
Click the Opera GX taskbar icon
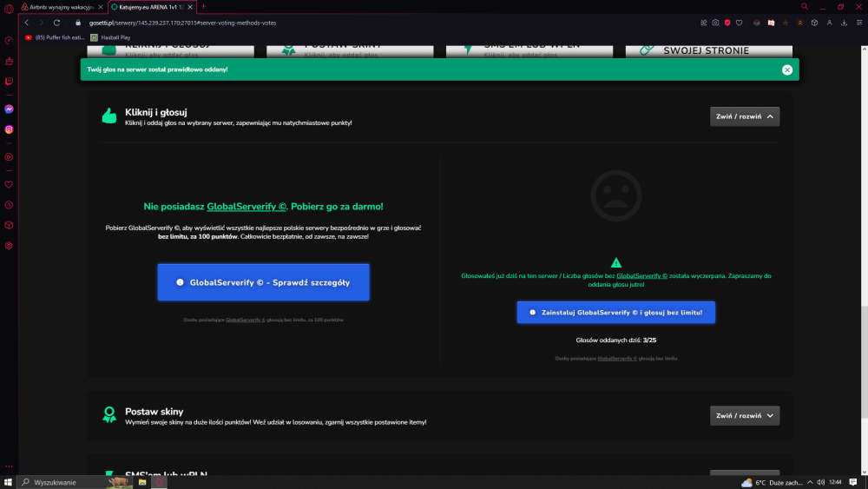click(x=160, y=482)
